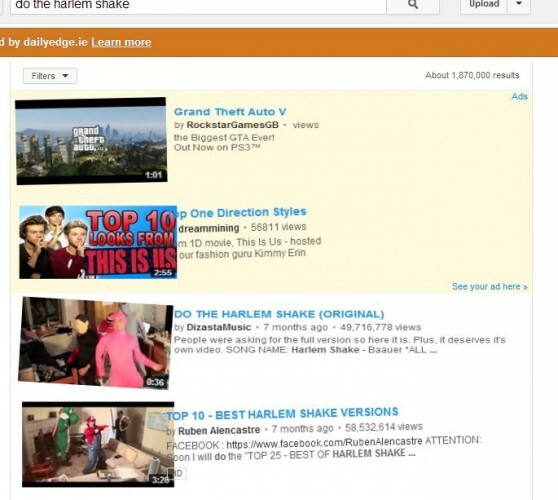Play the pink-suit Harlem Shake thumbnail
The height and width of the screenshot is (500, 558).
click(95, 343)
